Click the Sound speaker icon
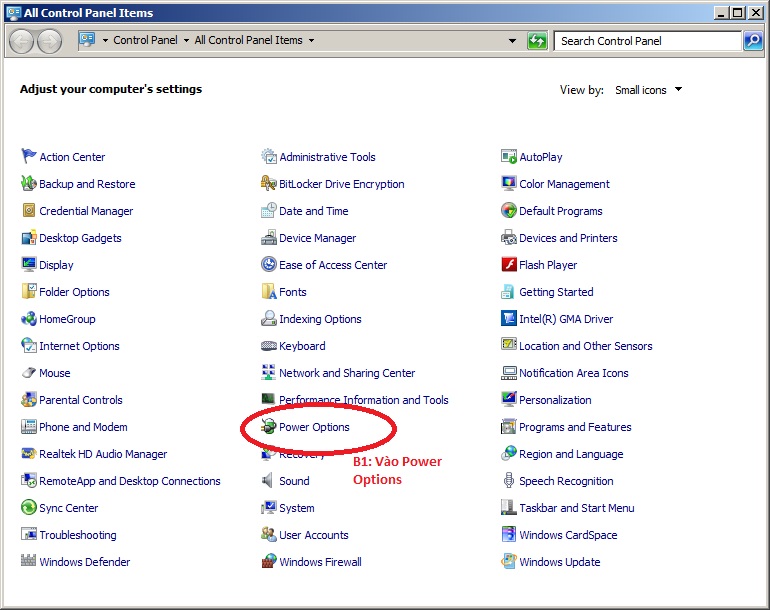The width and height of the screenshot is (770, 610). tap(269, 480)
